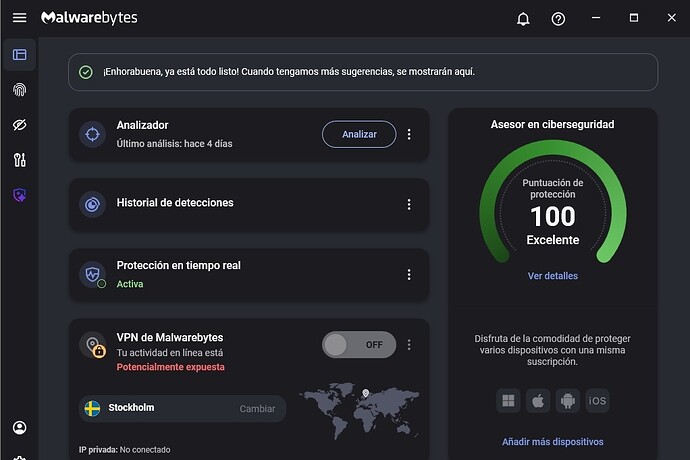The height and width of the screenshot is (460, 690).
Task: Click the green checkmark in the banner
Action: (86, 72)
